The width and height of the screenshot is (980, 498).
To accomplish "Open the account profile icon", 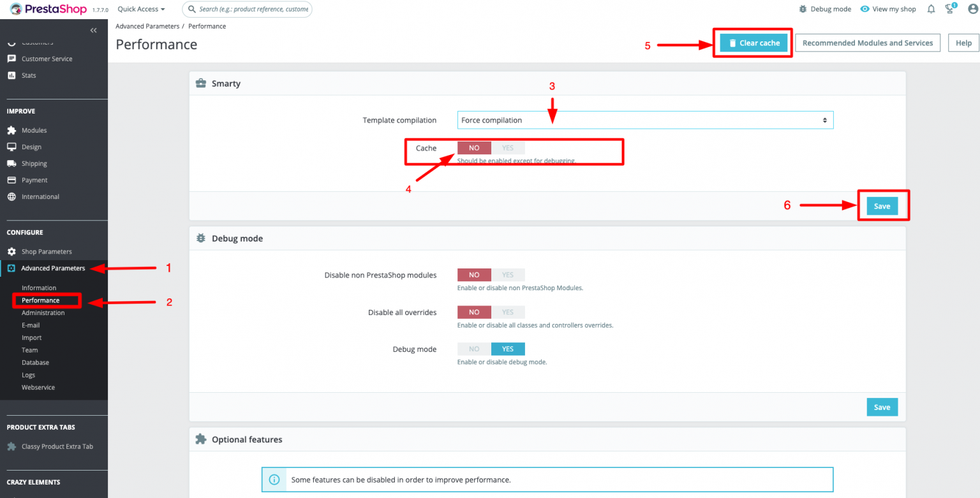I will (x=971, y=9).
